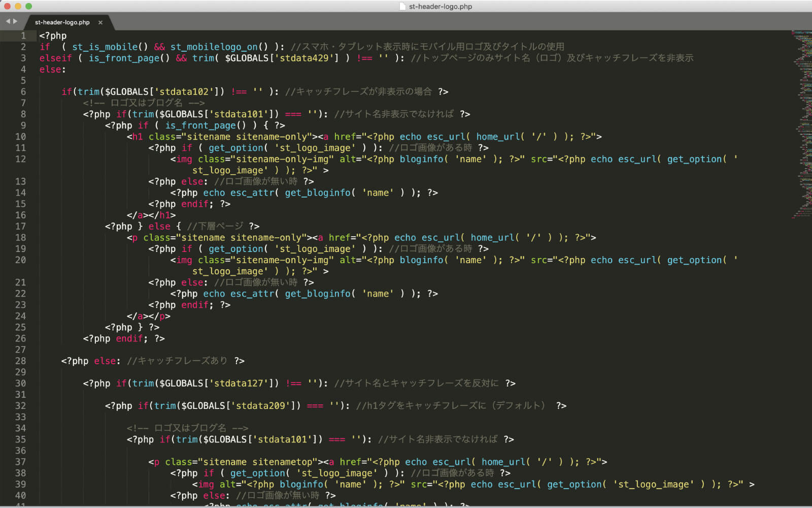Click line number 17 in the gutter
Viewport: 812px width, 508px height.
pyautogui.click(x=20, y=226)
